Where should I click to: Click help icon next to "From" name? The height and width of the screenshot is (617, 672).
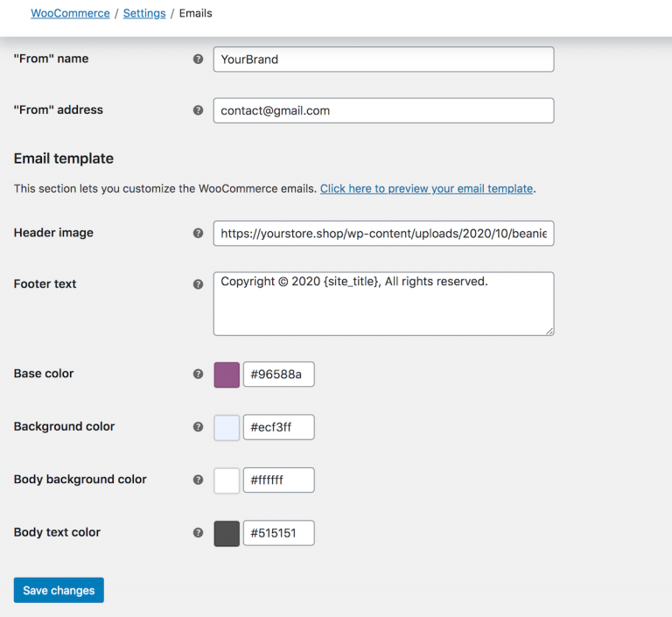click(x=198, y=60)
